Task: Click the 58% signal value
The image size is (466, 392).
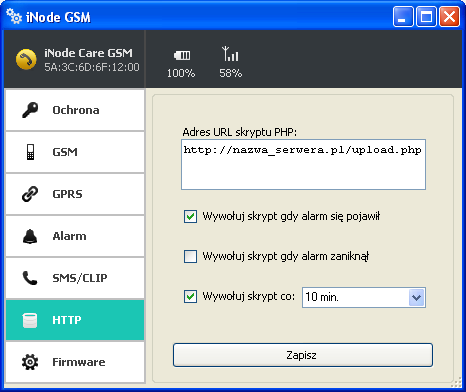Action: pos(230,73)
